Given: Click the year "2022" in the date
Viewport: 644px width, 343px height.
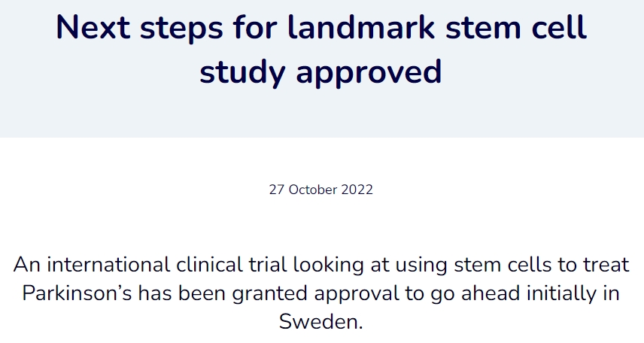Looking at the screenshot, I should (356, 190).
